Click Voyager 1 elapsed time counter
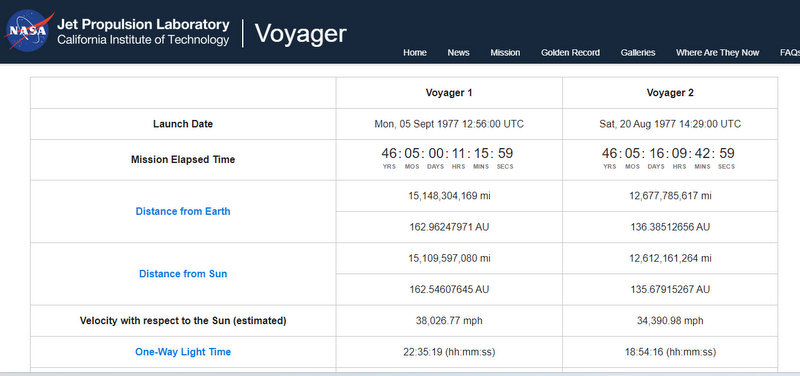Screen dimensions: 800x376 click(447, 158)
